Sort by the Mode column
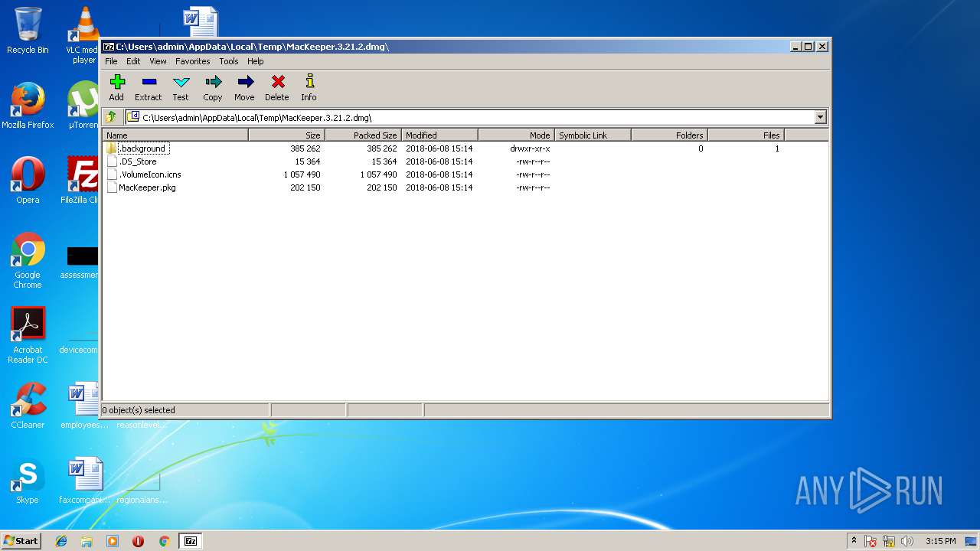The height and width of the screenshot is (551, 980). pos(516,135)
